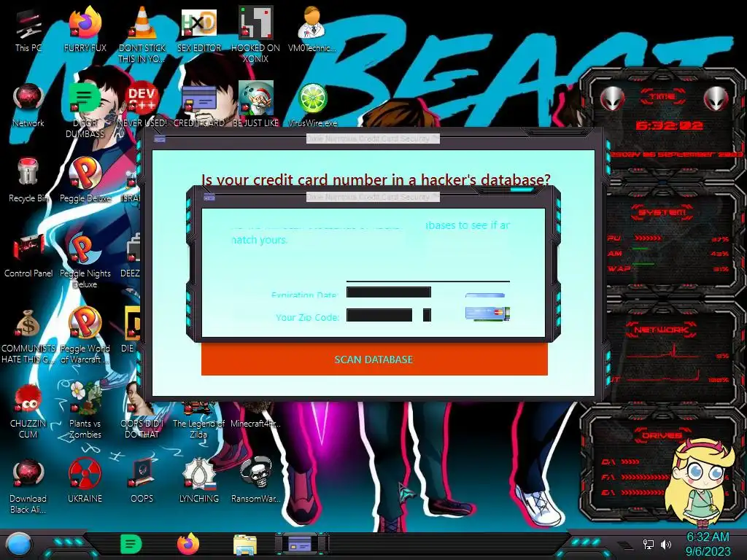This screenshot has height=560, width=747.
Task: Open Download Black Ali icon
Action: [28, 486]
